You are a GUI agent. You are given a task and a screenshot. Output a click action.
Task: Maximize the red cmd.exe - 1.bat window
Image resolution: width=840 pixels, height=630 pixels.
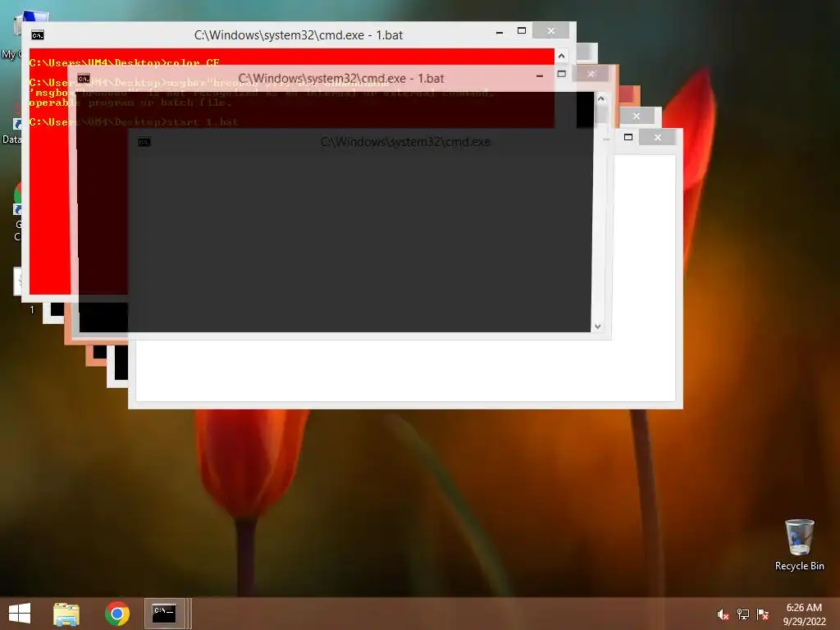521,31
